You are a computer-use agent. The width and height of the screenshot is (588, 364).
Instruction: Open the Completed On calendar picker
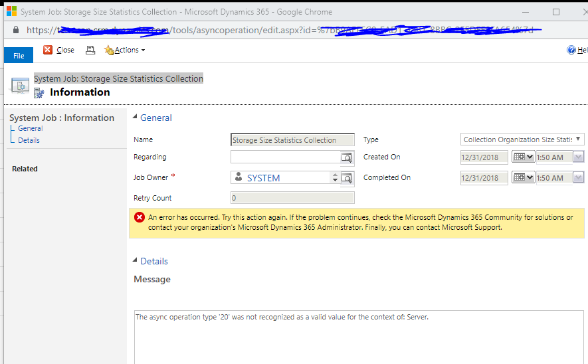point(523,177)
